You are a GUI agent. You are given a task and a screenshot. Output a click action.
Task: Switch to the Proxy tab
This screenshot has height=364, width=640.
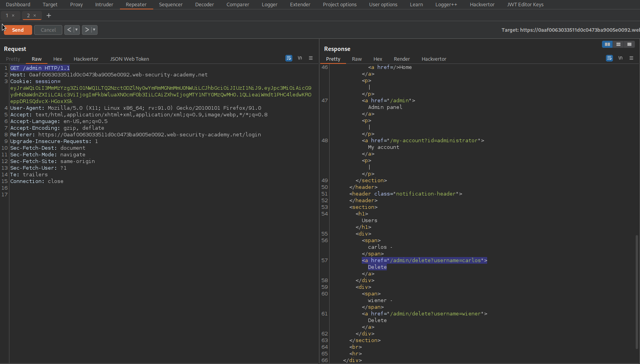pyautogui.click(x=76, y=5)
